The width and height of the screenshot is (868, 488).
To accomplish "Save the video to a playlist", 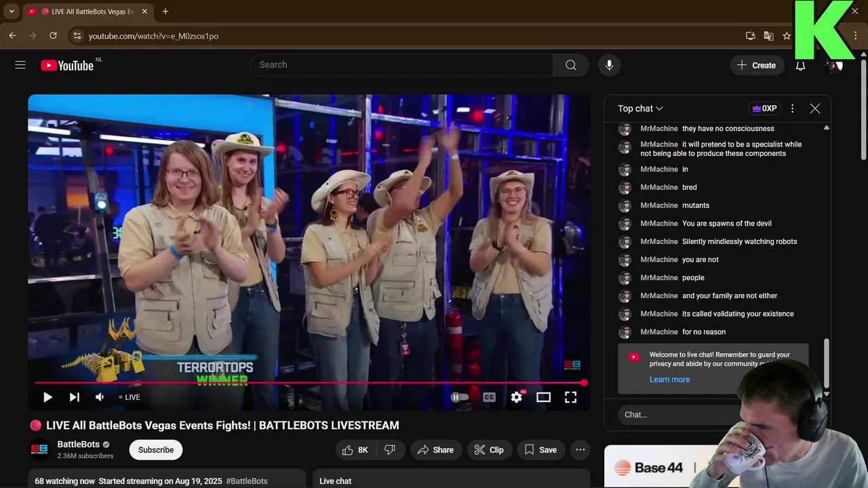I will [540, 450].
